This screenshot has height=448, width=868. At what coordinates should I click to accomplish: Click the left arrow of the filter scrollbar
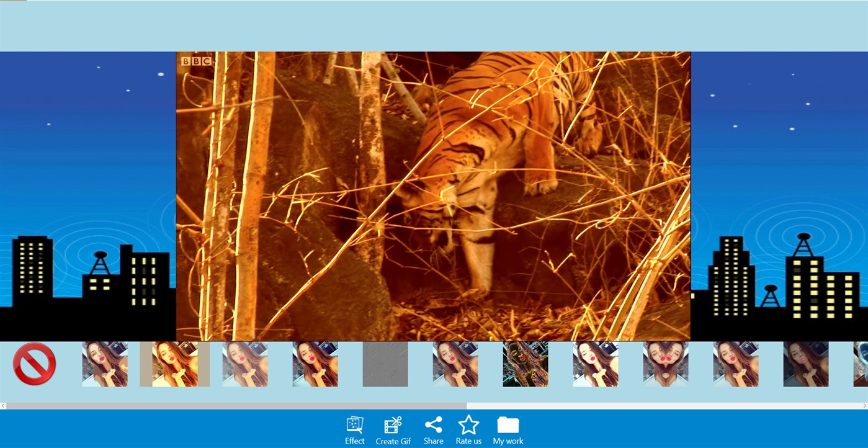pos(4,406)
